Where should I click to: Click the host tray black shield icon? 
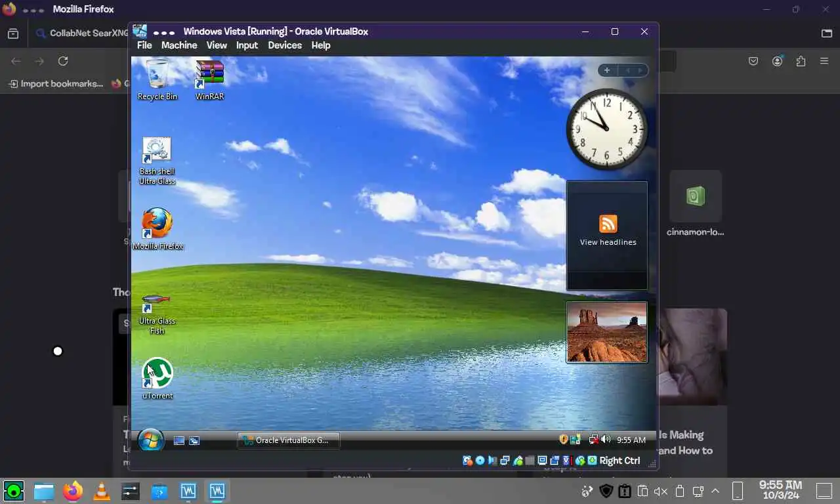[x=606, y=491]
